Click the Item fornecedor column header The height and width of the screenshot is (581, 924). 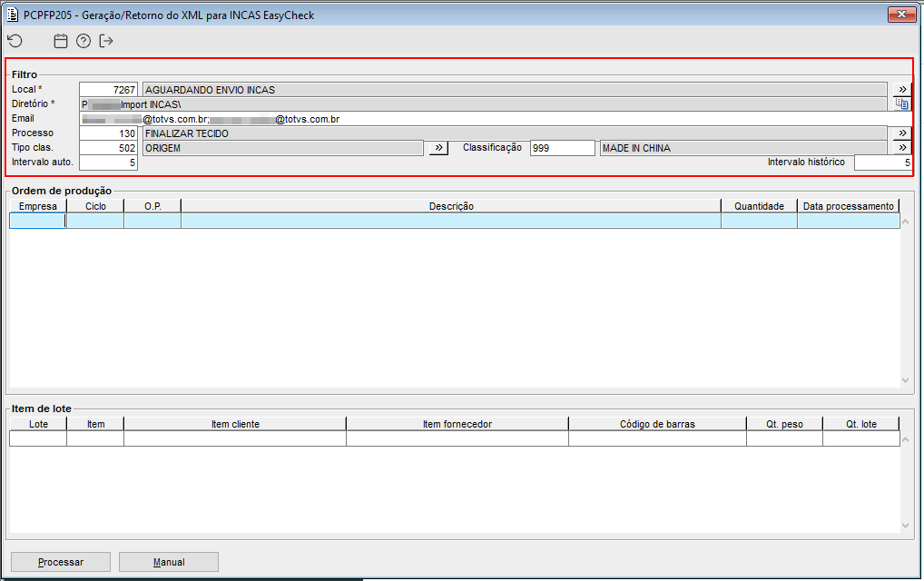point(457,424)
